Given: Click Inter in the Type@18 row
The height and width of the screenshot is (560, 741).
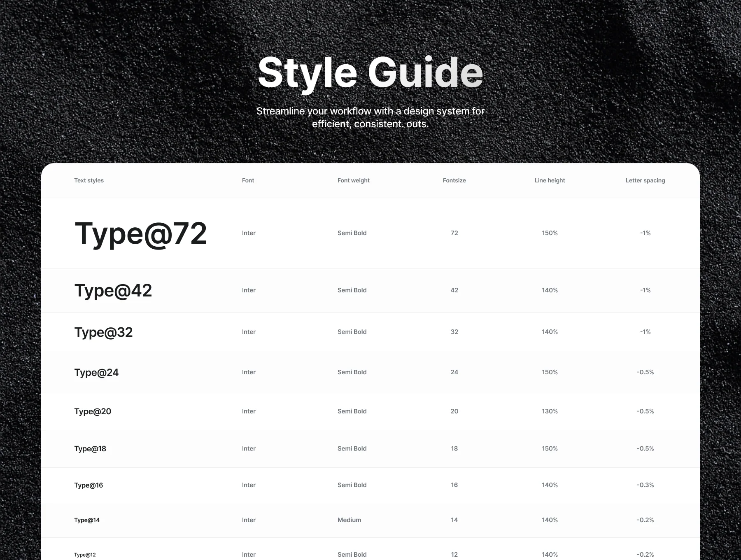Looking at the screenshot, I should pyautogui.click(x=249, y=449).
